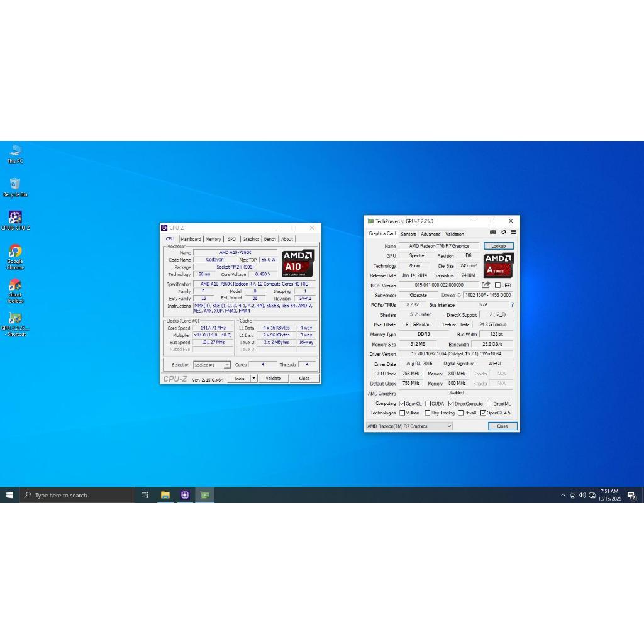The width and height of the screenshot is (644, 644).
Task: Open the Validation tab in GPU-Z
Action: click(x=455, y=234)
